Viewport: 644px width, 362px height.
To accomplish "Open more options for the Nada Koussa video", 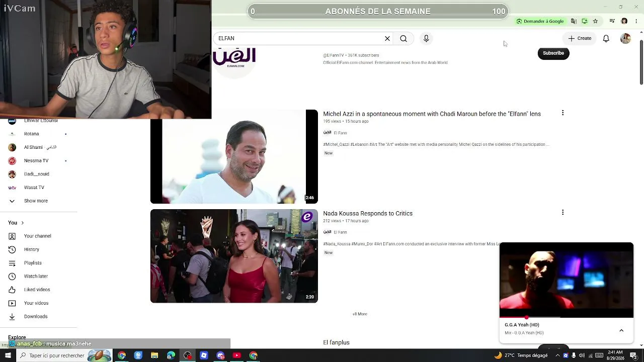I will 562,213.
